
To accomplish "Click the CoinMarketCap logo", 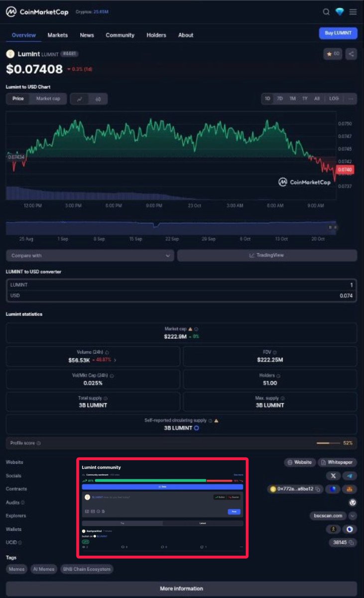I will 37,11.
